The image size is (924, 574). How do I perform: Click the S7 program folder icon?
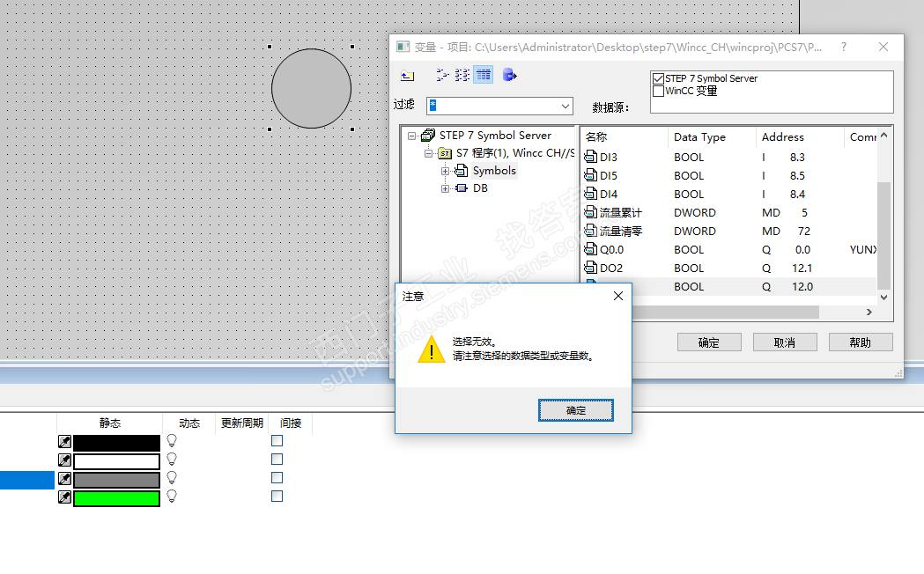pyautogui.click(x=445, y=153)
